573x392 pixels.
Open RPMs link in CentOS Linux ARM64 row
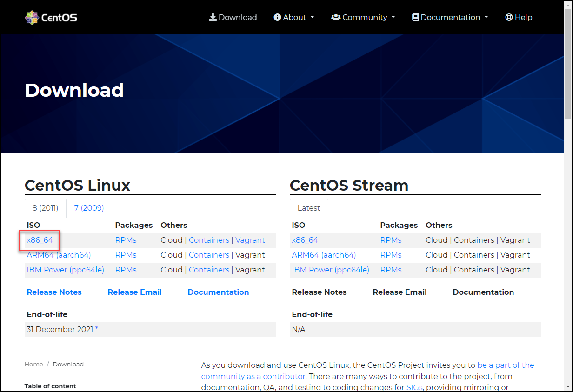pos(126,255)
